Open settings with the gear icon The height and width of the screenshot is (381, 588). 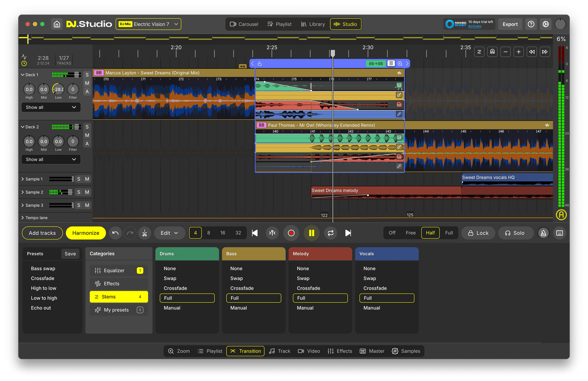tap(545, 24)
